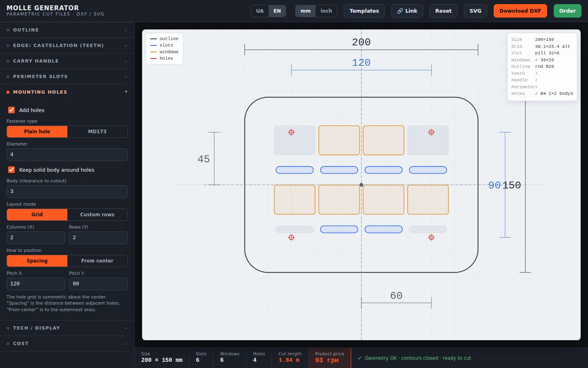Export the design as SVG

point(475,11)
